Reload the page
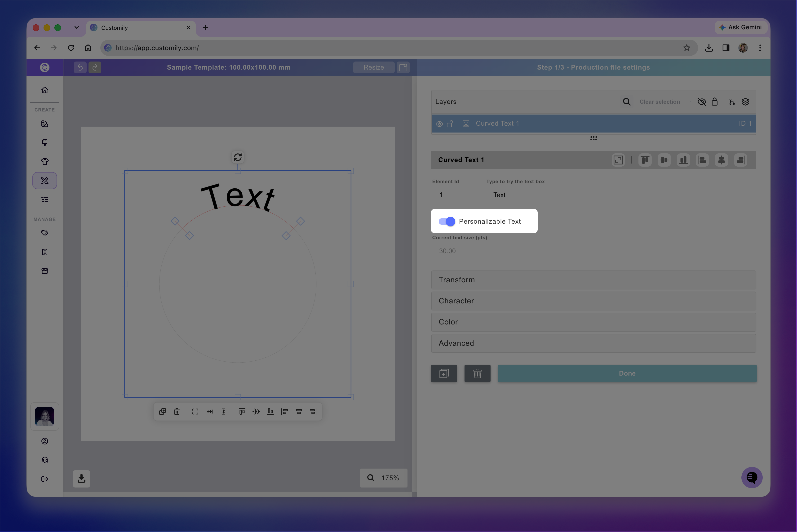This screenshot has width=797, height=532. tap(71, 48)
